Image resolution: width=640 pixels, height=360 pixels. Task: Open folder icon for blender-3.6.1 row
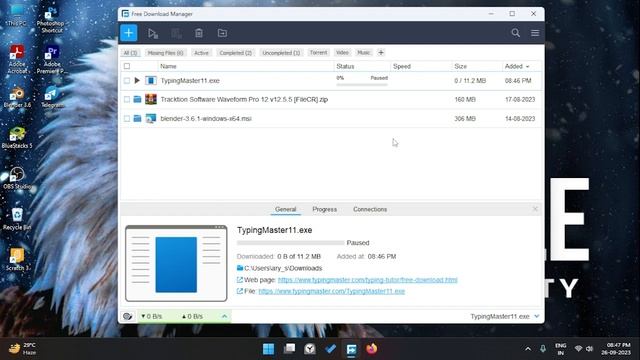137,118
